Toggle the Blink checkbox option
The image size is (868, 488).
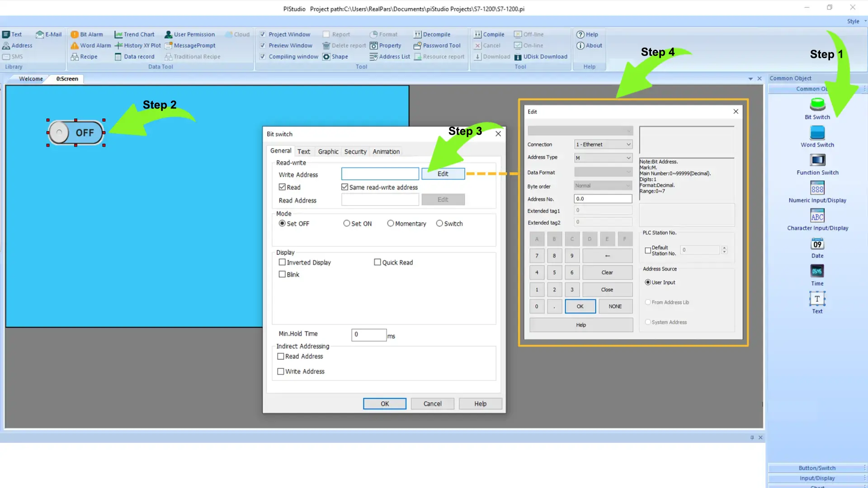[x=283, y=274]
